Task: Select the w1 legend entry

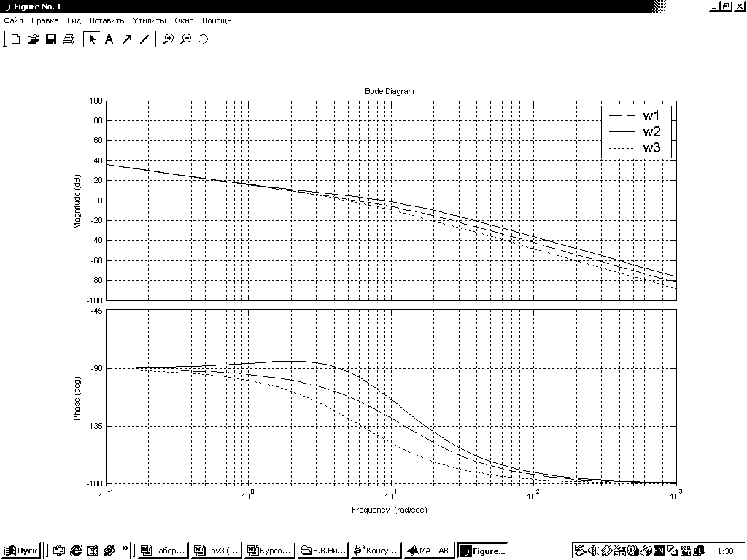Action: tap(651, 116)
